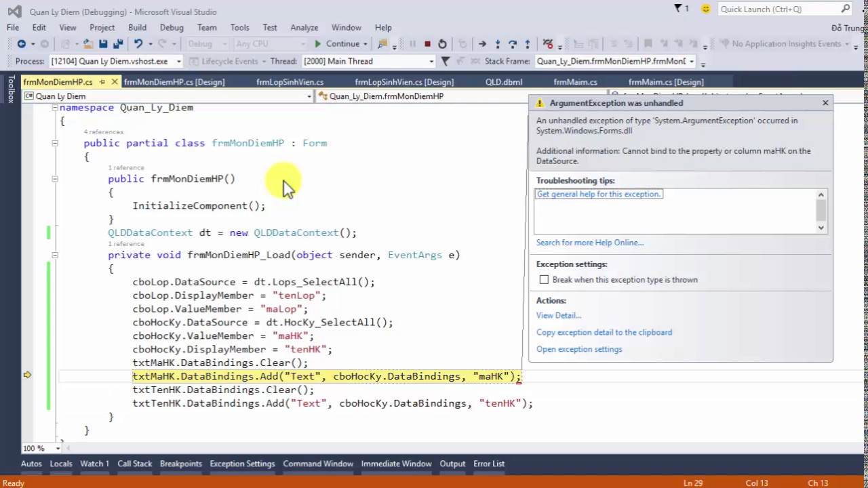The height and width of the screenshot is (488, 868).
Task: Click the Step Out arrow icon
Action: 528,44
